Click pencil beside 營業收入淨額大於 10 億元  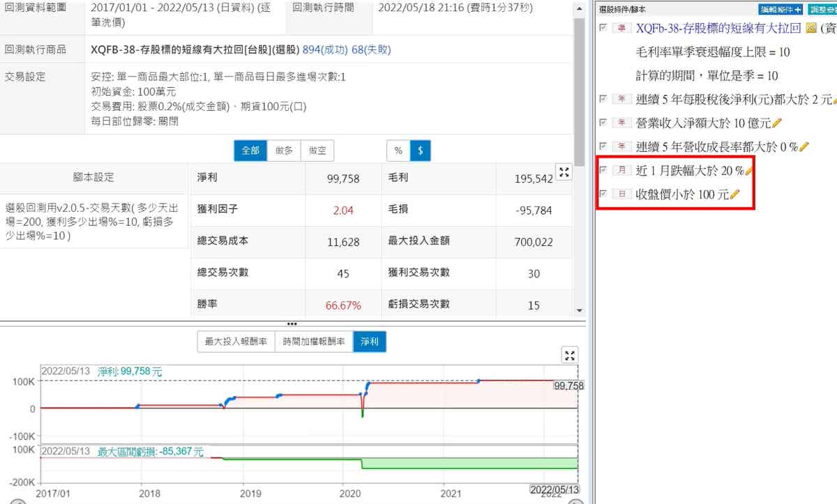coord(777,123)
